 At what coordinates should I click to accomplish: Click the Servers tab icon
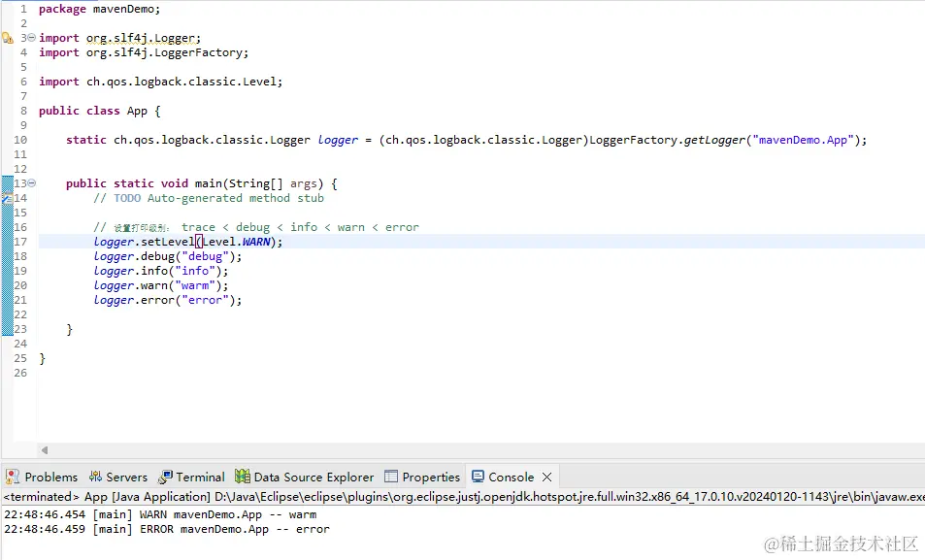[95, 477]
